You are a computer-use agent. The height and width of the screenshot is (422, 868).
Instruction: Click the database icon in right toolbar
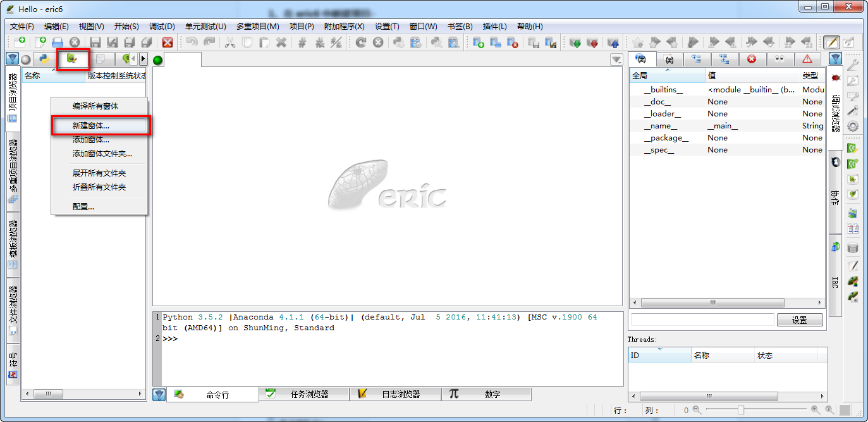pos(853,248)
